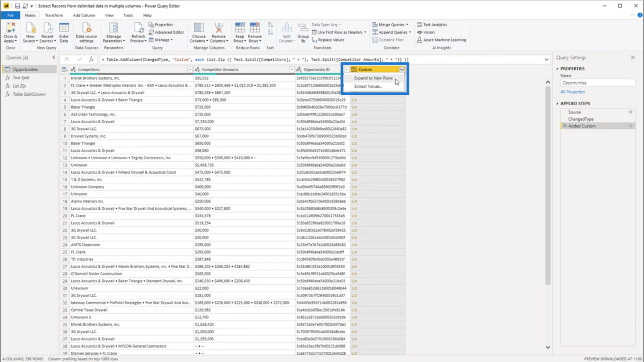This screenshot has width=644, height=362.
Task: Click the fx formula icon in formula bar
Action: click(91, 59)
